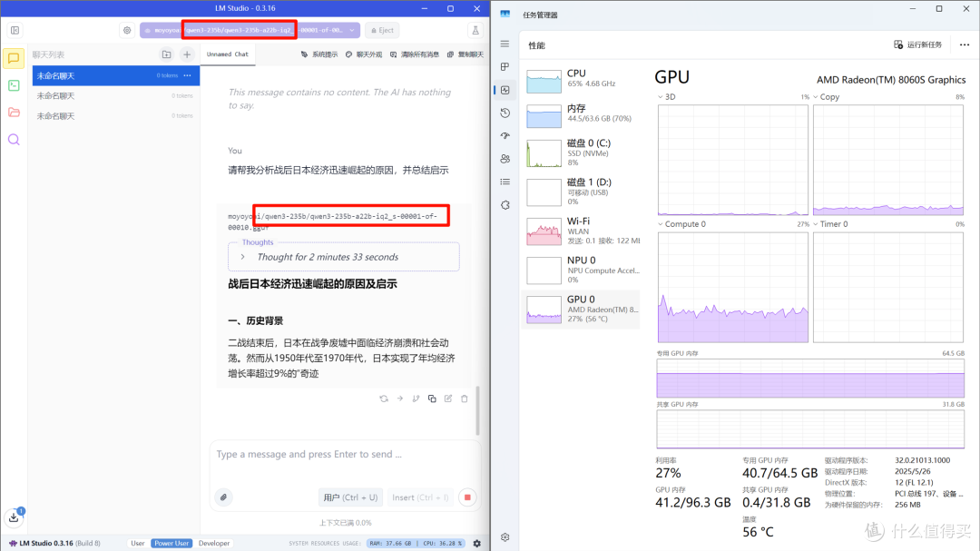
Task: Open Task Manager settings gear
Action: point(505,537)
